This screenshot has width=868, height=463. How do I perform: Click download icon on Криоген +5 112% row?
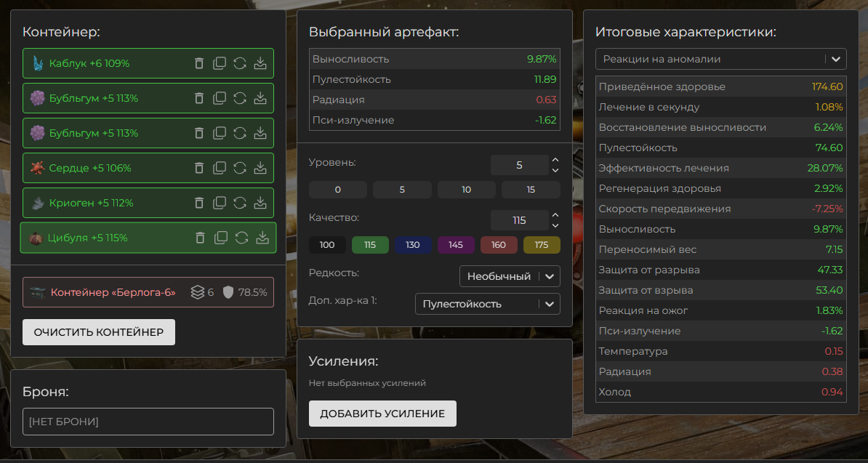coord(260,203)
